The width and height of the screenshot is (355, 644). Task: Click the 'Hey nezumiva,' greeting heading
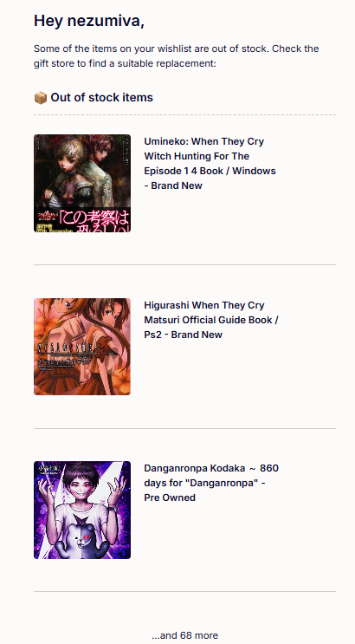point(89,21)
